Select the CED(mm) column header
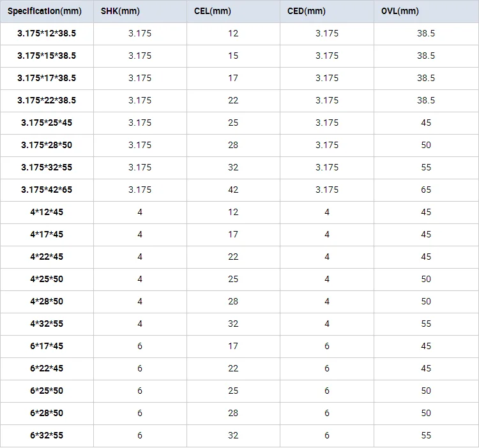The height and width of the screenshot is (448, 479). click(x=307, y=11)
